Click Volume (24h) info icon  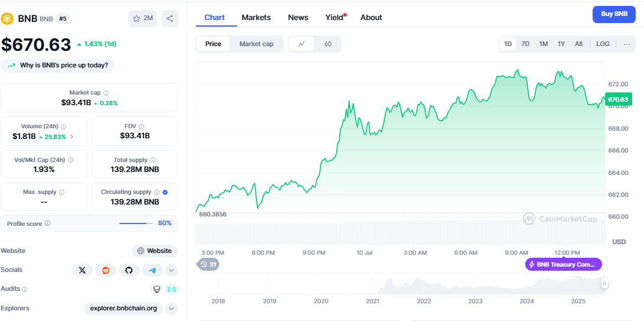(x=64, y=127)
